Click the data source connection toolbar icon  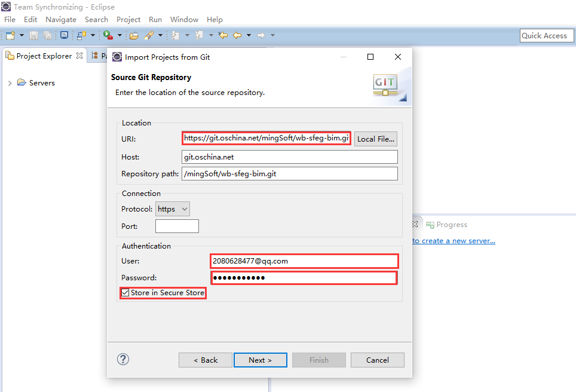tap(81, 35)
